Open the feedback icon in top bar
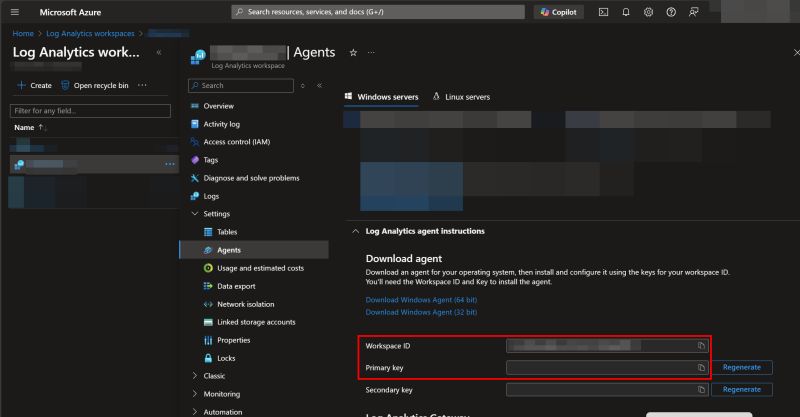The width and height of the screenshot is (800, 417). pos(693,12)
